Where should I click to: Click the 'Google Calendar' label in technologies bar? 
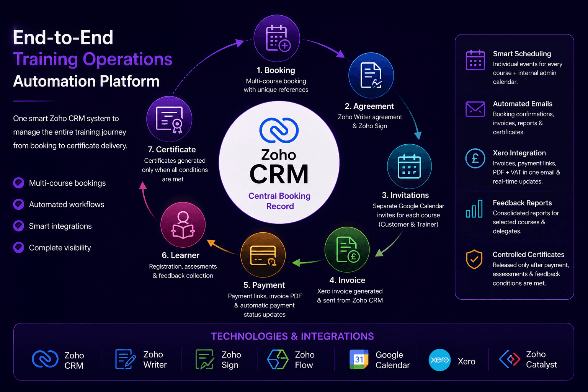click(x=393, y=360)
